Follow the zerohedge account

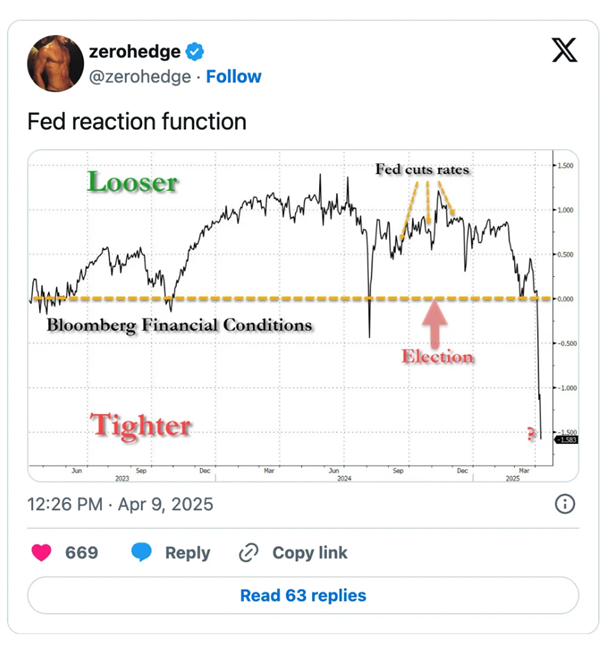coord(234,76)
